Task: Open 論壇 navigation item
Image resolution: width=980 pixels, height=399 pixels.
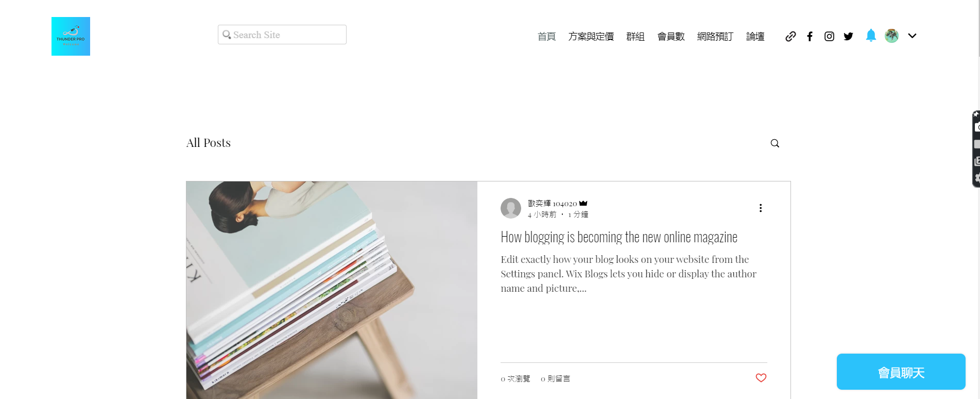Action: click(755, 36)
